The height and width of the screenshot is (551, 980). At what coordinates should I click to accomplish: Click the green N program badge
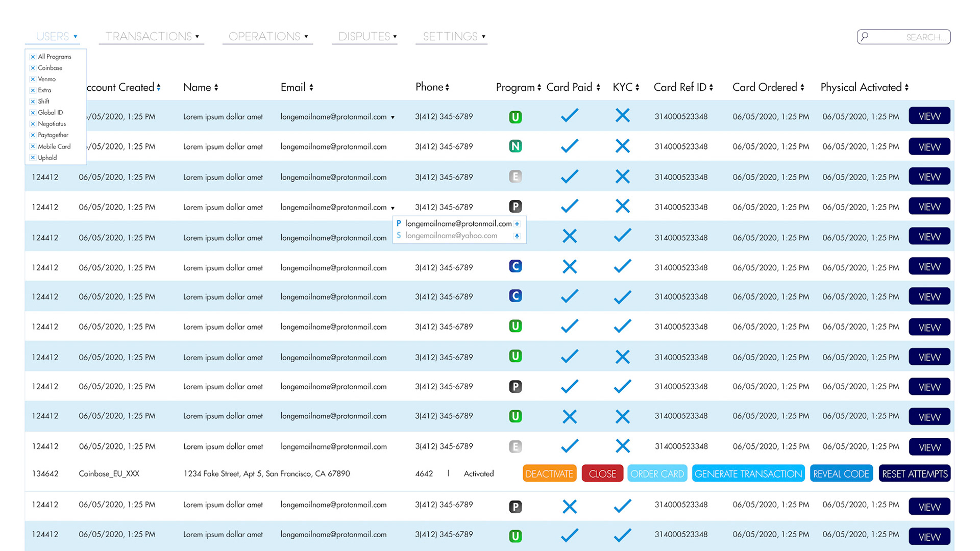(515, 146)
